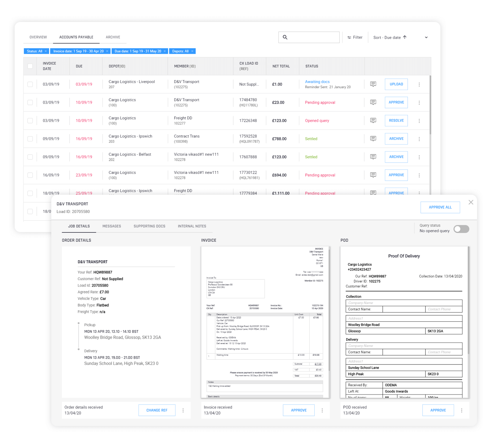Open more options for the £788.00 row
488x448 pixels.
point(419,139)
